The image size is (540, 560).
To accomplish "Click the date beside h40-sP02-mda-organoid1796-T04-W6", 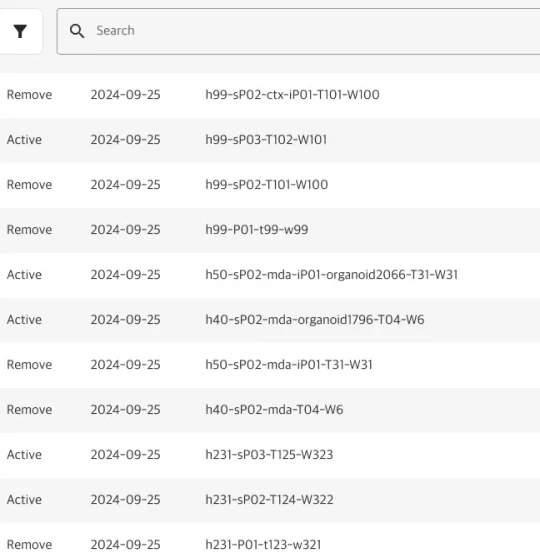I will point(125,320).
